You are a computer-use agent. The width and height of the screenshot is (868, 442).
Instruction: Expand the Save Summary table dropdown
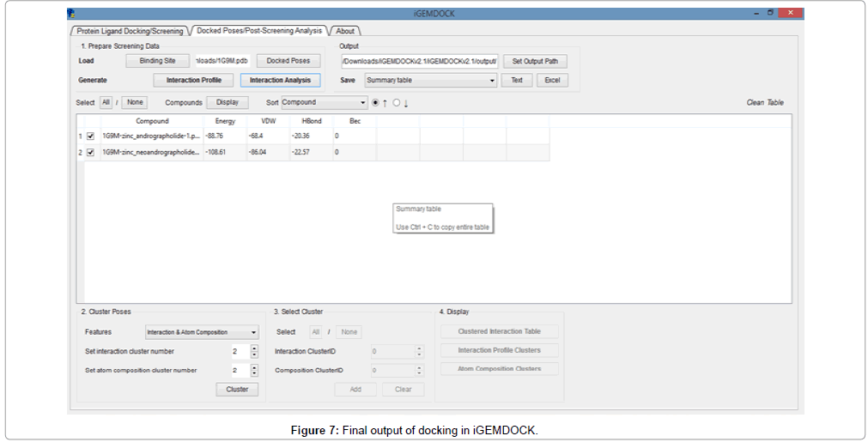430,80
